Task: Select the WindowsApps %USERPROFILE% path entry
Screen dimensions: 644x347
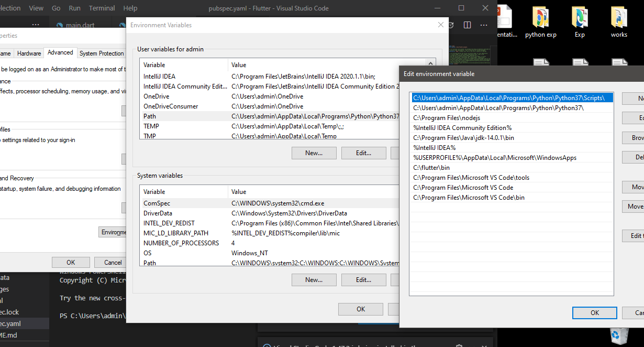Action: (512, 158)
